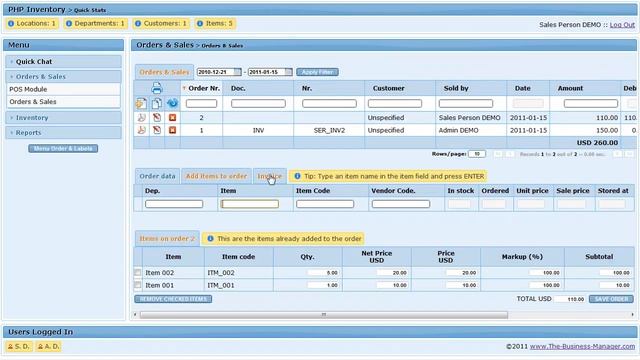Focus the Vendor Code search field

[x=401, y=204]
